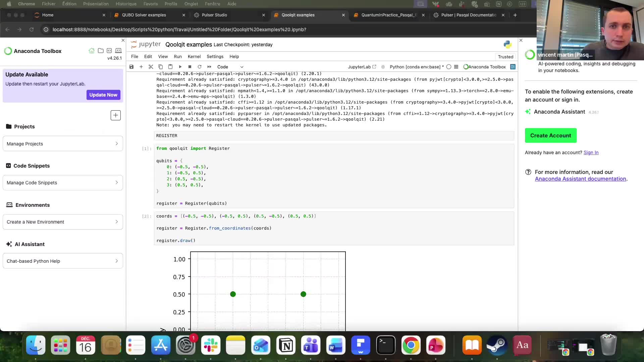
Task: Open the Anaconda Assistant documentation link
Action: (580, 179)
